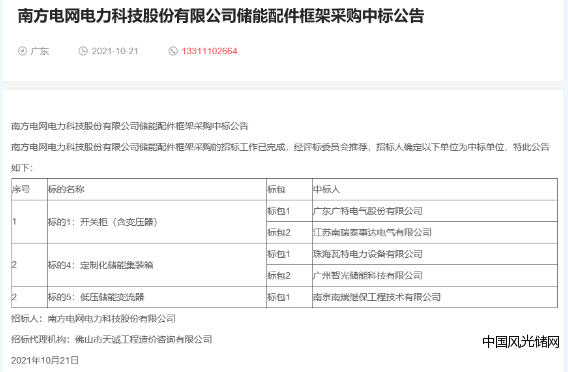This screenshot has height=372, width=568.
Task: Click the line 招标代理机构：佛山市天诚工程造价咨询有限公司
Action: 112,339
